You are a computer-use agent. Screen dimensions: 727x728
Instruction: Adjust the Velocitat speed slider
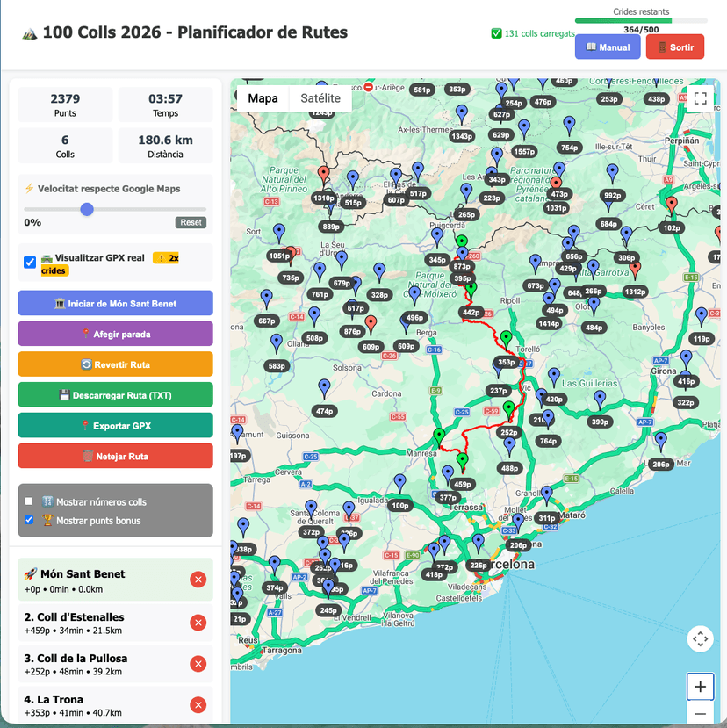point(87,209)
